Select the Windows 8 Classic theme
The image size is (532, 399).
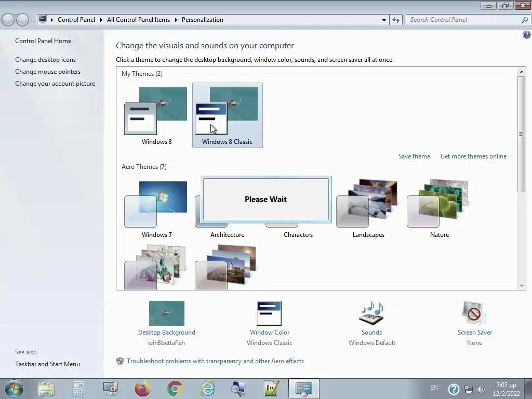pos(227,115)
